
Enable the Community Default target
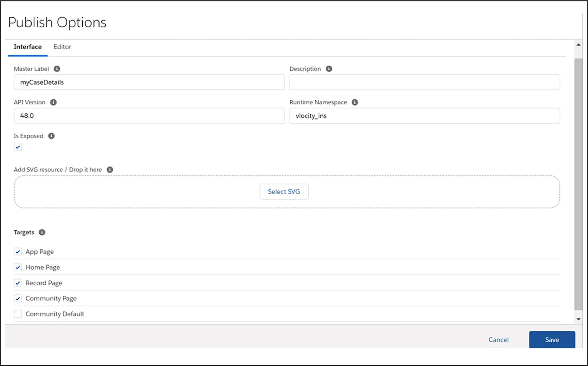coord(18,314)
